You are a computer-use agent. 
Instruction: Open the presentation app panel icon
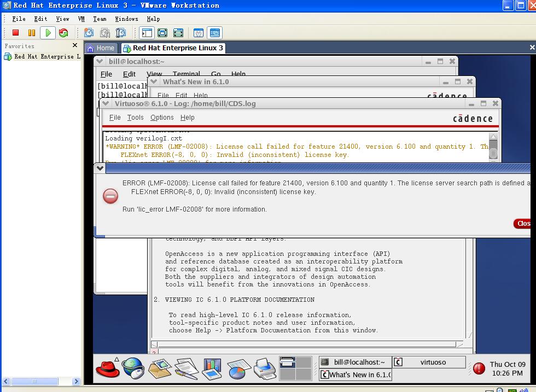click(212, 368)
